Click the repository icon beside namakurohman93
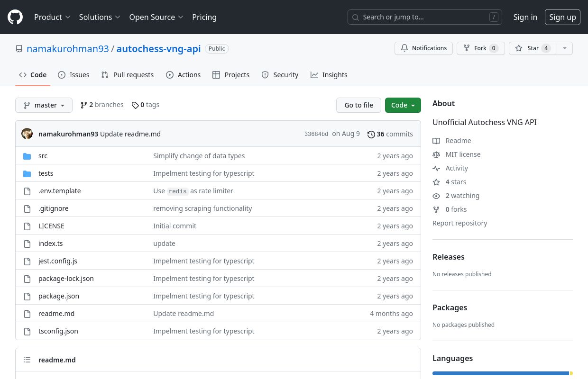The image size is (588, 379). (19, 49)
